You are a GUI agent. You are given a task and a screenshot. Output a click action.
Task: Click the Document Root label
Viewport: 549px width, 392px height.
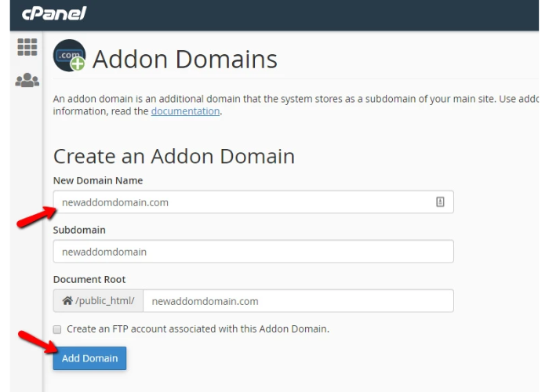[x=89, y=279]
